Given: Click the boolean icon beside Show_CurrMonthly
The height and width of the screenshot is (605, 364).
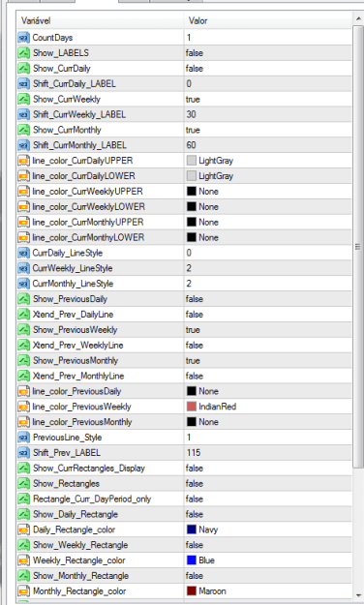Looking at the screenshot, I should (x=23, y=130).
